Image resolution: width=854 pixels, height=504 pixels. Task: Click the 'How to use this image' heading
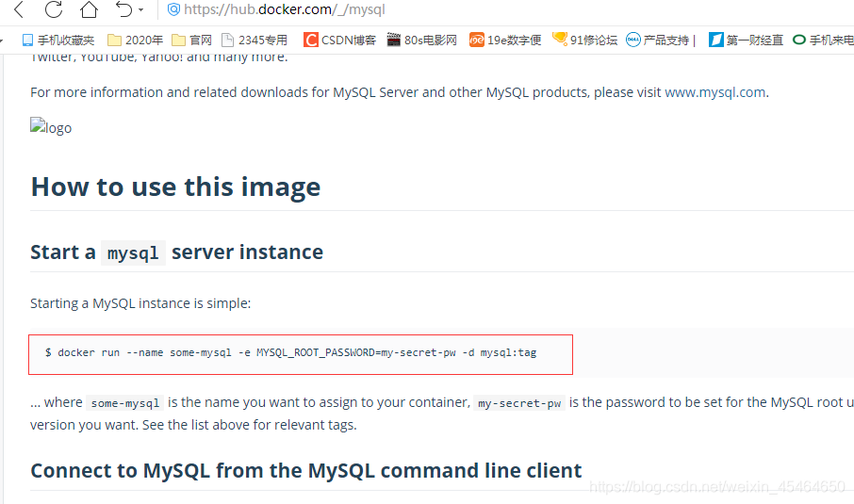point(175,187)
